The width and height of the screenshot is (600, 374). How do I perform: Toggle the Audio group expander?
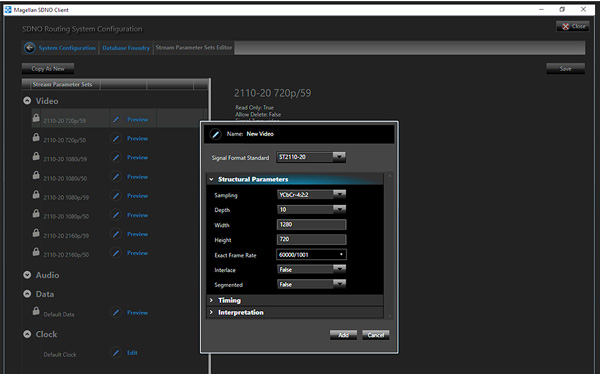click(27, 275)
